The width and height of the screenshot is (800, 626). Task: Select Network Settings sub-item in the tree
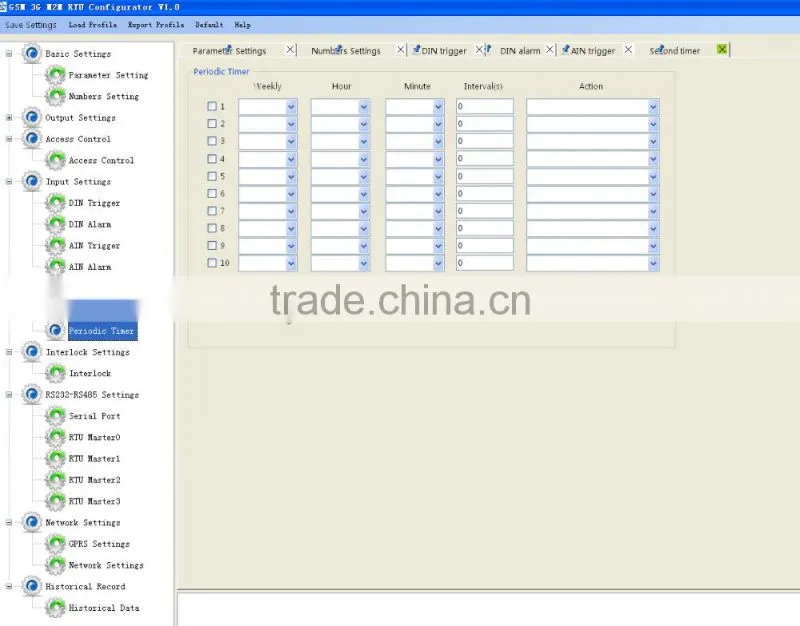pos(106,565)
